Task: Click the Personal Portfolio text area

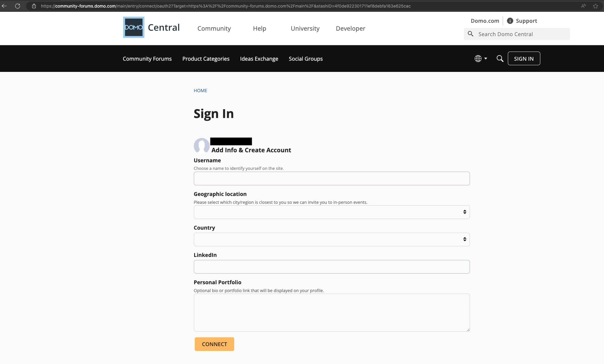Action: [x=332, y=312]
